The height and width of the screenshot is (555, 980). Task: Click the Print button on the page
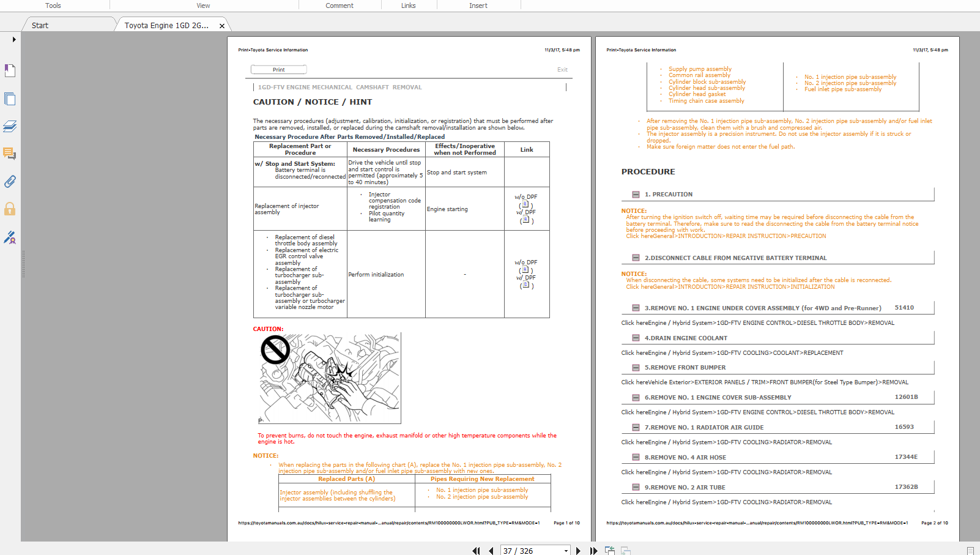click(x=278, y=69)
